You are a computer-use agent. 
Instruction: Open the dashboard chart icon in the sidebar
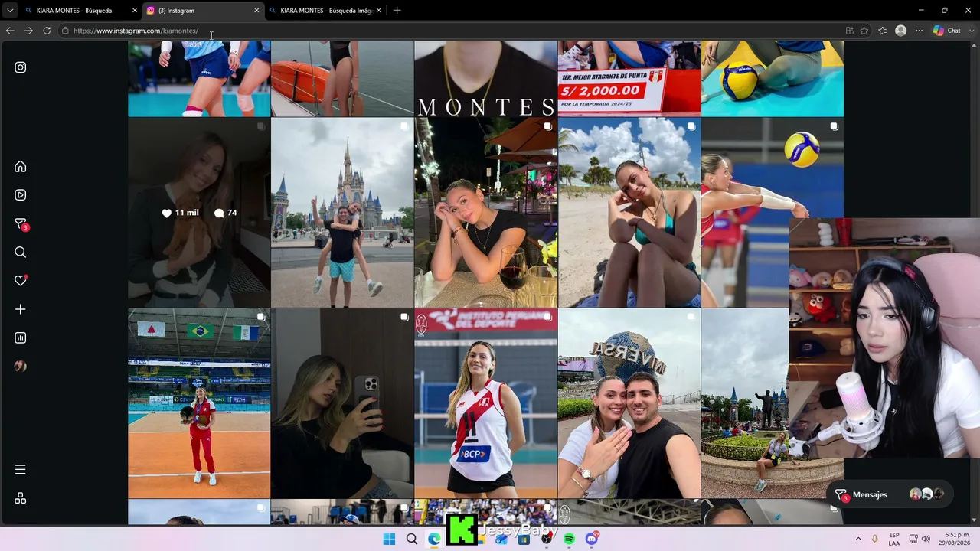(21, 337)
